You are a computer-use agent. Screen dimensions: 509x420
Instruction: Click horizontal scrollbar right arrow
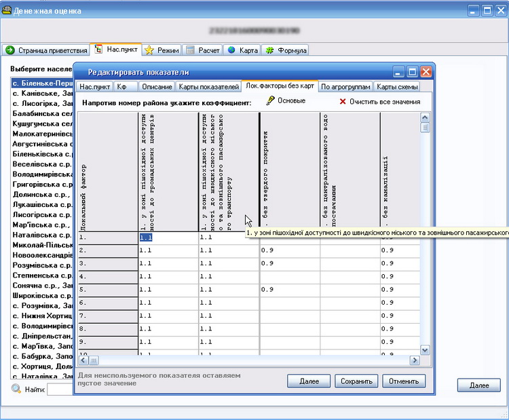[x=415, y=360]
